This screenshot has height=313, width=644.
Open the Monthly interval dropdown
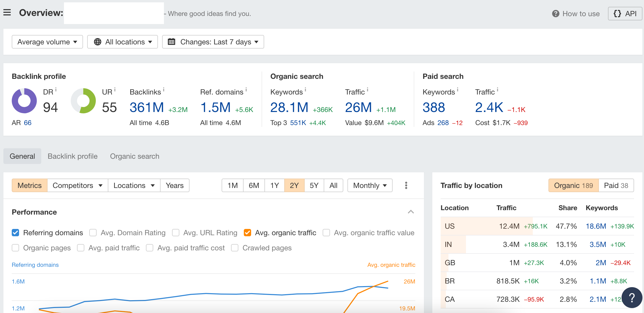[370, 185]
